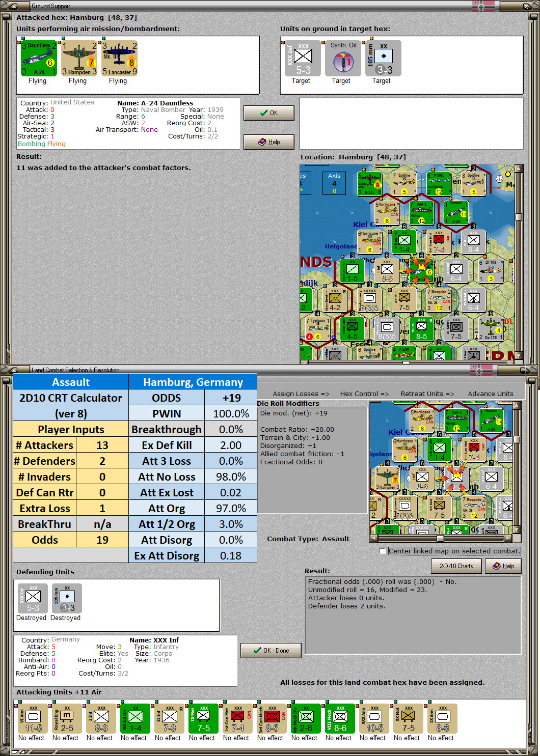Image resolution: width=540 pixels, height=756 pixels.
Task: Open the Retreat Units step
Action: pyautogui.click(x=427, y=394)
